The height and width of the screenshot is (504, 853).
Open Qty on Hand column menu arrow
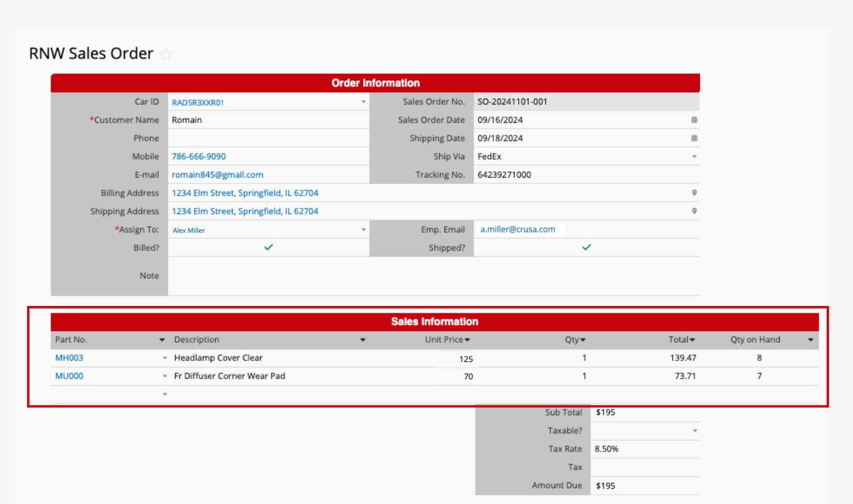[x=810, y=340]
